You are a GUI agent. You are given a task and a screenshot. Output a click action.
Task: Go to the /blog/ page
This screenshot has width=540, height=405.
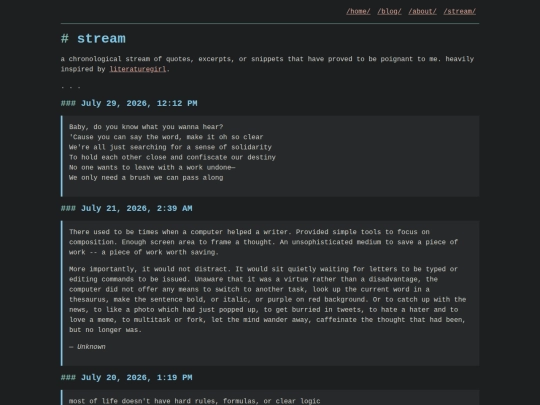[x=389, y=11]
